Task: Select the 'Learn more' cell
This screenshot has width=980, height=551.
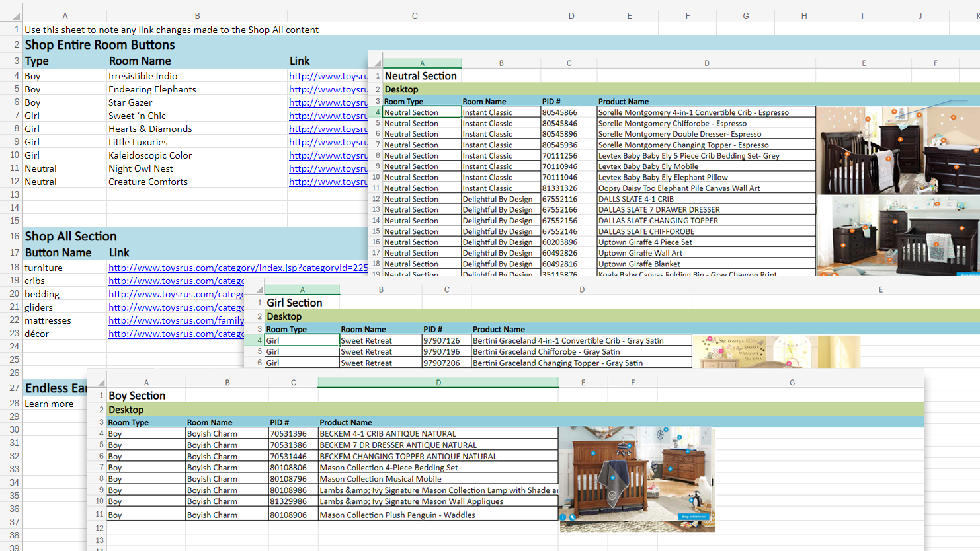Action: pyautogui.click(x=50, y=404)
